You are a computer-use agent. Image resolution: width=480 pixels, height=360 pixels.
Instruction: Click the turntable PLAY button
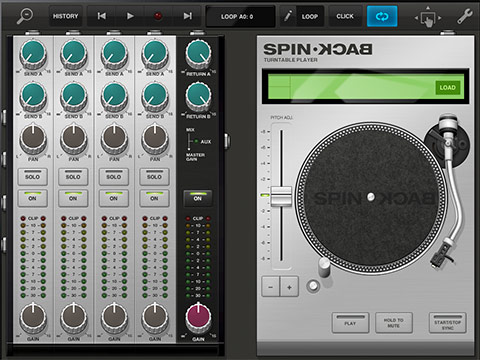tap(350, 323)
